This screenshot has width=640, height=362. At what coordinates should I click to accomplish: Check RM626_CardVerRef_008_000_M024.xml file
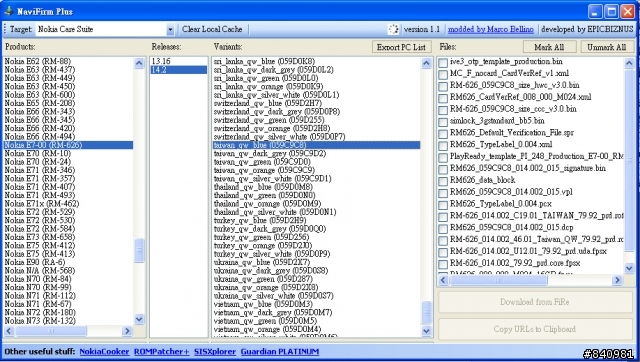point(443,98)
